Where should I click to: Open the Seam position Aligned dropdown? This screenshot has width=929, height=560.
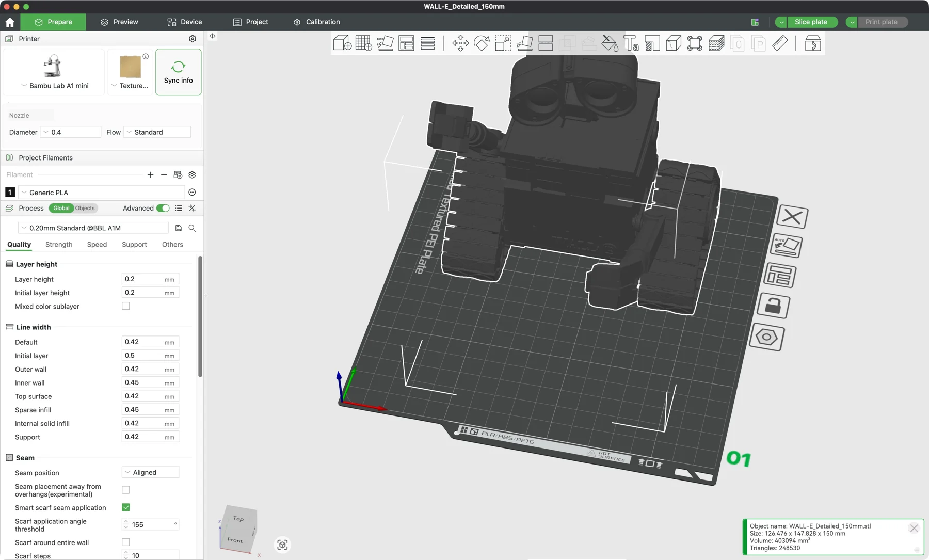(x=150, y=472)
